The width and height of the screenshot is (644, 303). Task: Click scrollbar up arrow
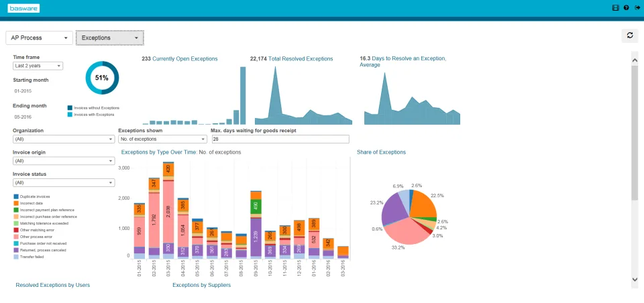[635, 60]
